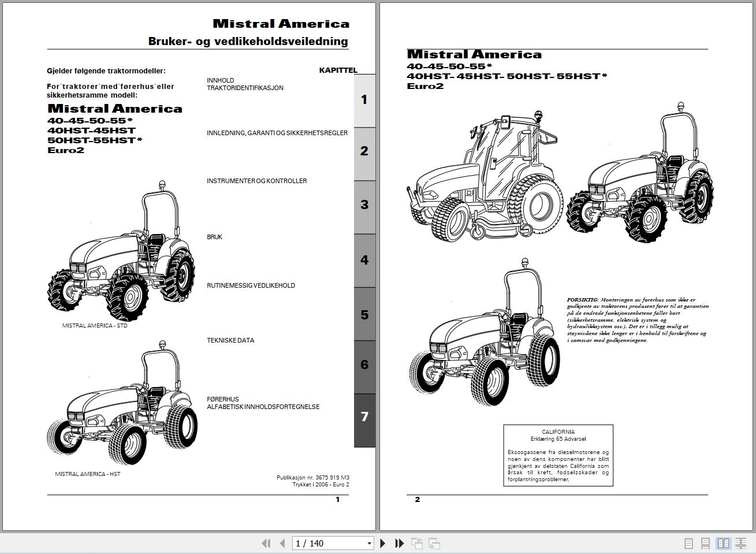
Task: Go to the next page
Action: [x=382, y=543]
